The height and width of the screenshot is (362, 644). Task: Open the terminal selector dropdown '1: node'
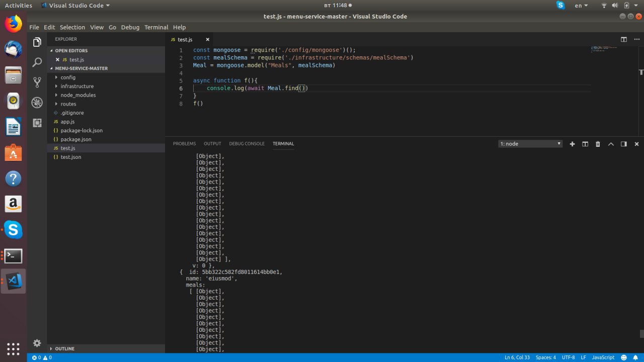[530, 144]
